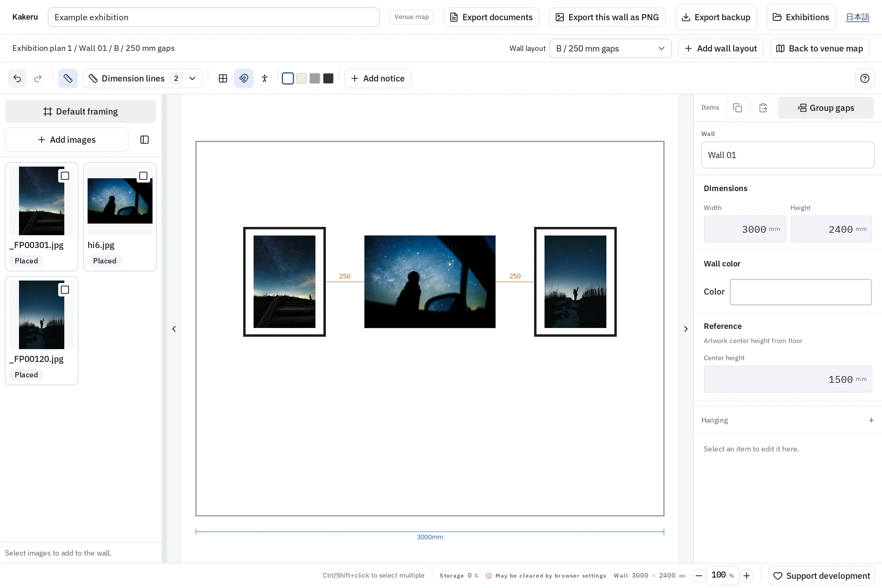
Task: Click Group gaps button
Action: [x=826, y=108]
